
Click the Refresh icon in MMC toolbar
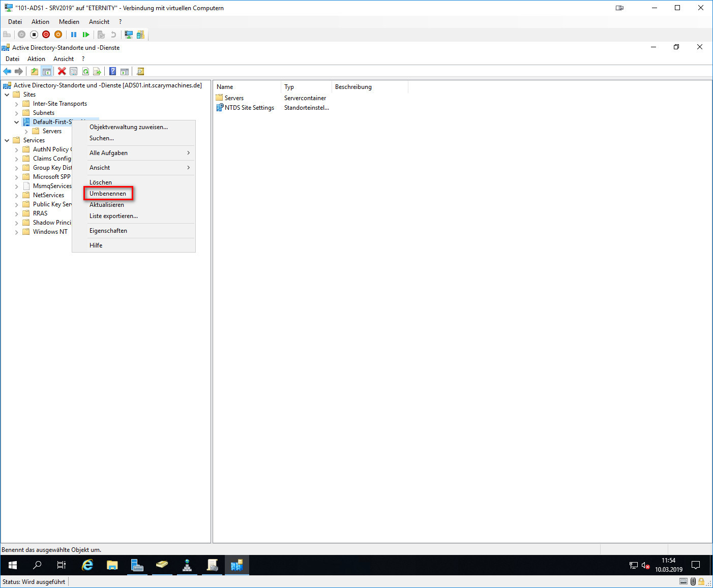(85, 71)
